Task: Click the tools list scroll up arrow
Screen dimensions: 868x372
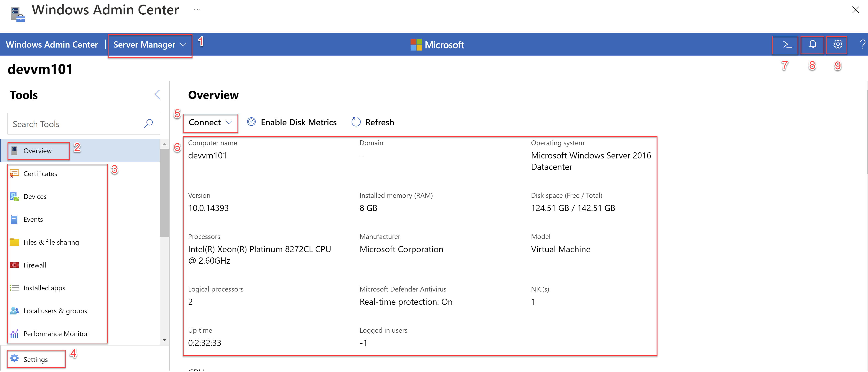Action: [x=164, y=144]
